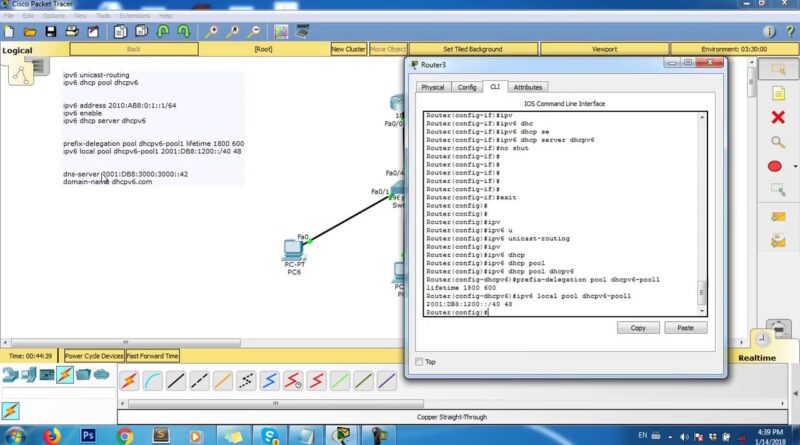Choose the Select tool in right panel

pyautogui.click(x=778, y=69)
